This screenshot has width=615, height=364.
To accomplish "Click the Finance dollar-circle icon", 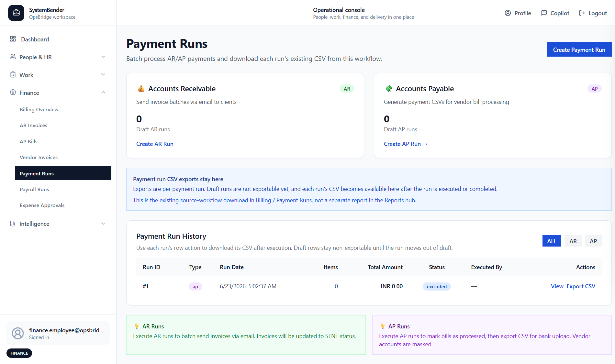I will tap(13, 93).
